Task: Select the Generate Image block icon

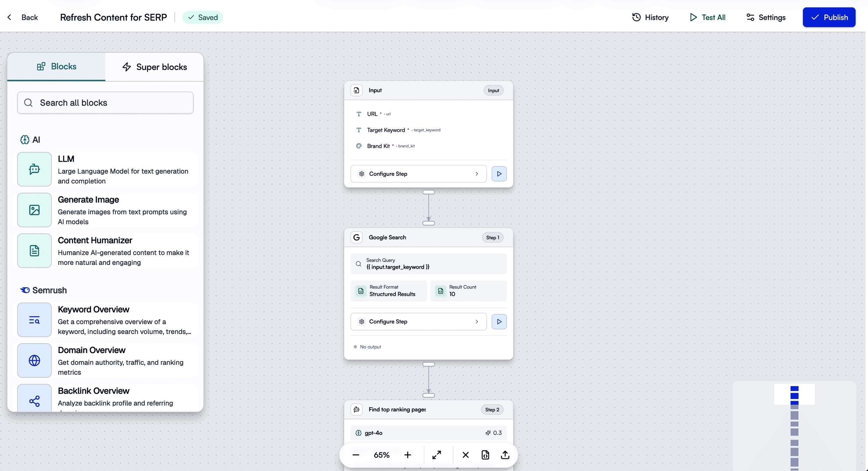Action: [34, 210]
